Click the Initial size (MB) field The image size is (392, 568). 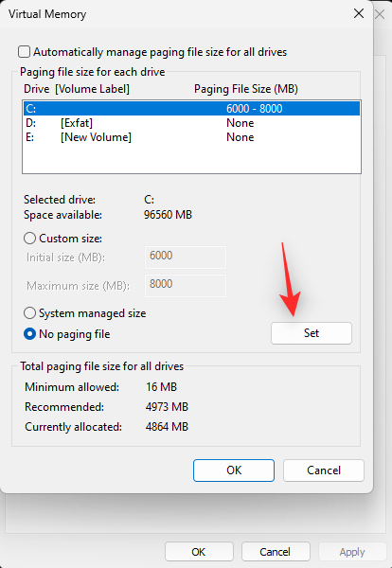coord(186,257)
